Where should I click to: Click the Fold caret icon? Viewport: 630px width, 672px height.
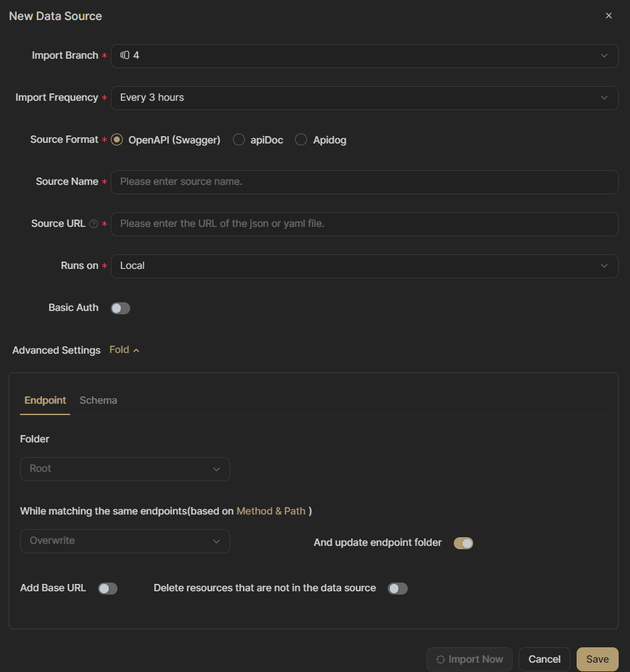136,350
